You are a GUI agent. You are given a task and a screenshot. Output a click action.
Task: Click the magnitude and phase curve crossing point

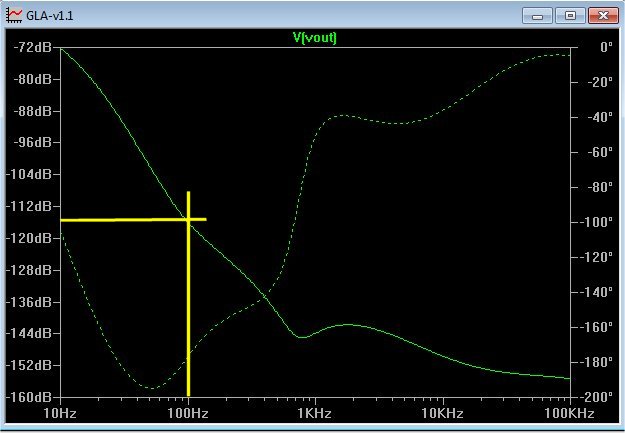[265, 296]
